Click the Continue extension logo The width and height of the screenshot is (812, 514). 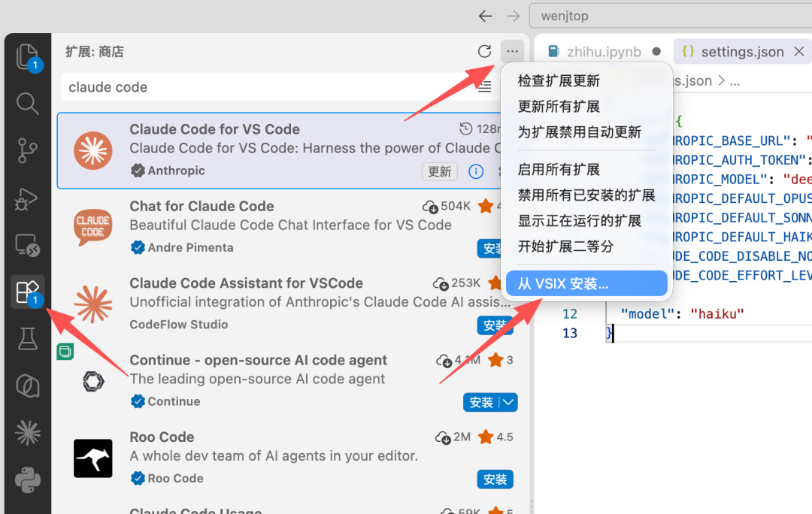[x=93, y=382]
